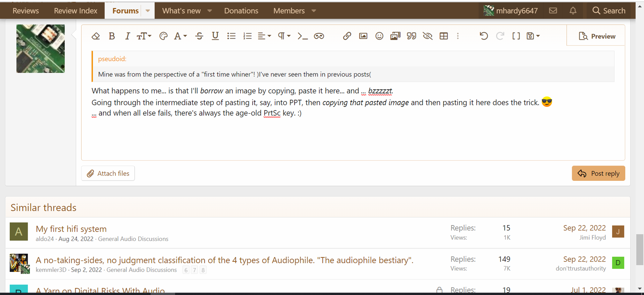
Task: Insert a numbered list
Action: tap(248, 36)
